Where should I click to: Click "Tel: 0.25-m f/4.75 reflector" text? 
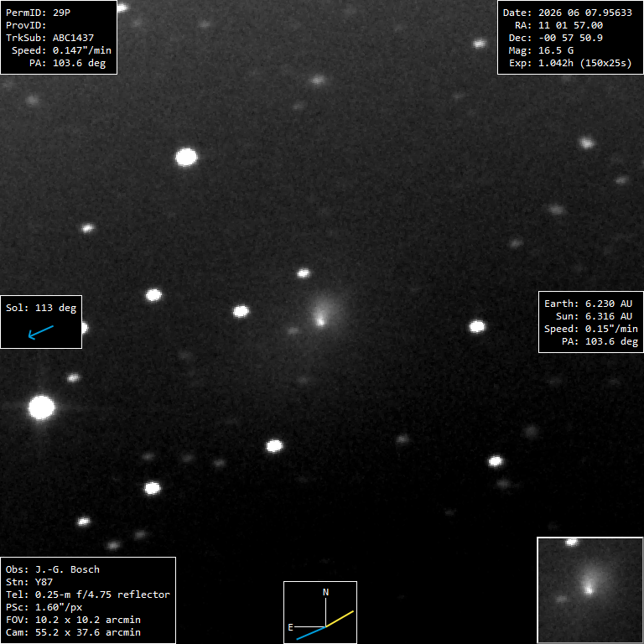88,595
